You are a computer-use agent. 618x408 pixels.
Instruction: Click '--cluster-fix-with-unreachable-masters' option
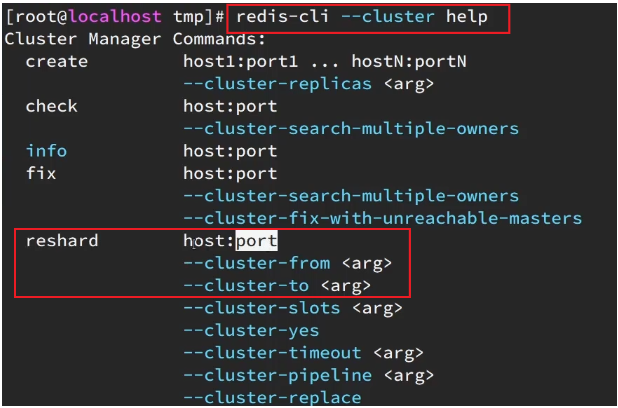point(382,218)
